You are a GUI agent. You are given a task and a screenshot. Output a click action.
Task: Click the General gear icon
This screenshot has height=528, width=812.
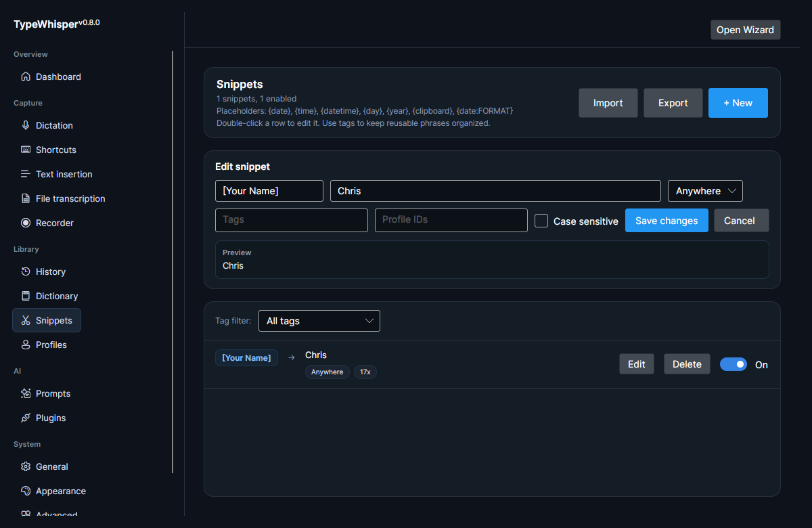coord(26,466)
